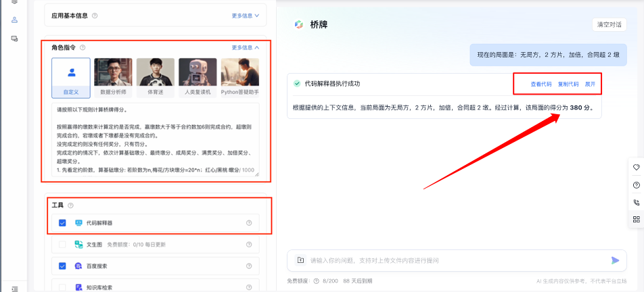Click the 百度搜索 tool icon
This screenshot has width=644, height=292.
coord(78,266)
